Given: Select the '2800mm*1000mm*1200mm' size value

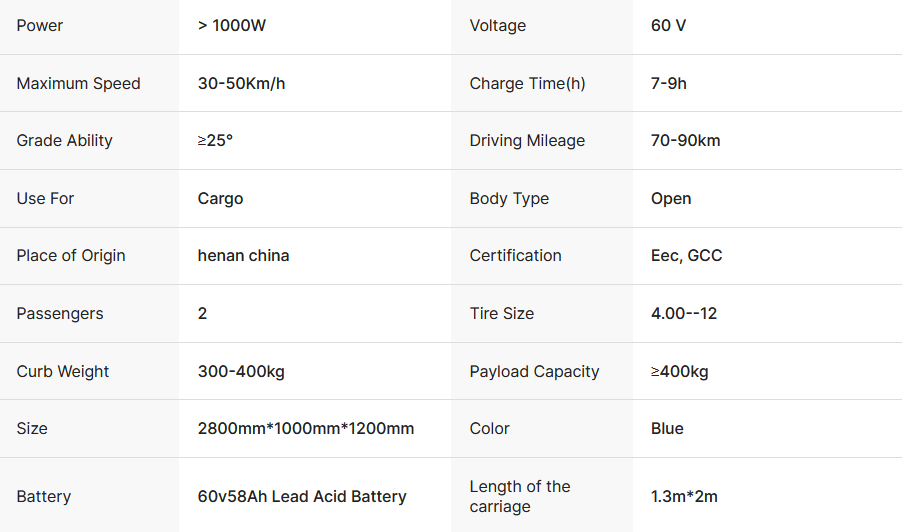Looking at the screenshot, I should (306, 429).
